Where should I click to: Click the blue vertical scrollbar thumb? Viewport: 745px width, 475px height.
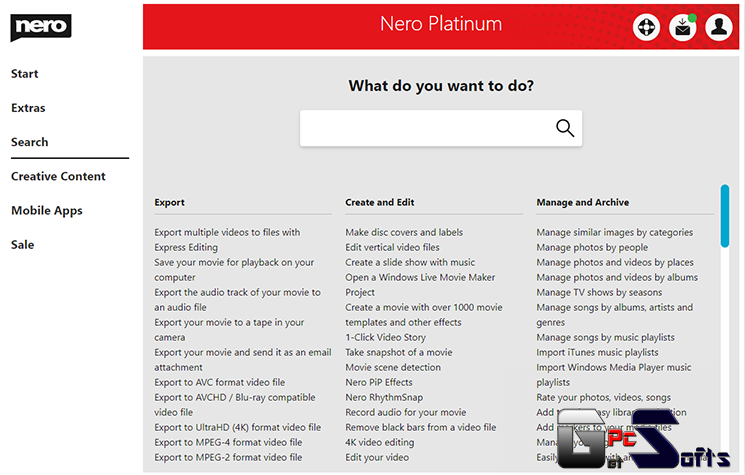[x=725, y=216]
